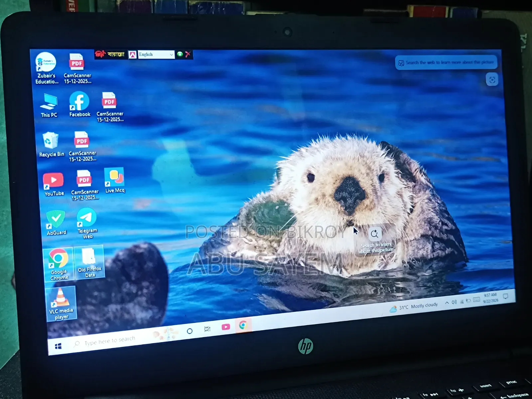Viewport: 532px width, 399px height.
Task: Open the Zubair's Education desktop shortcut
Action: 47,68
